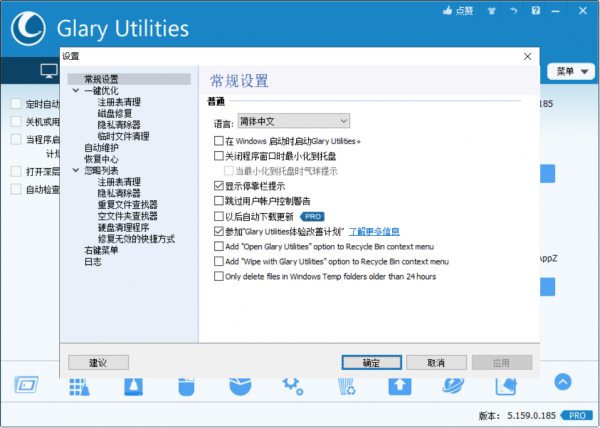Toggle the 打开深层 checkbox in main window
600x428 pixels.
point(16,171)
